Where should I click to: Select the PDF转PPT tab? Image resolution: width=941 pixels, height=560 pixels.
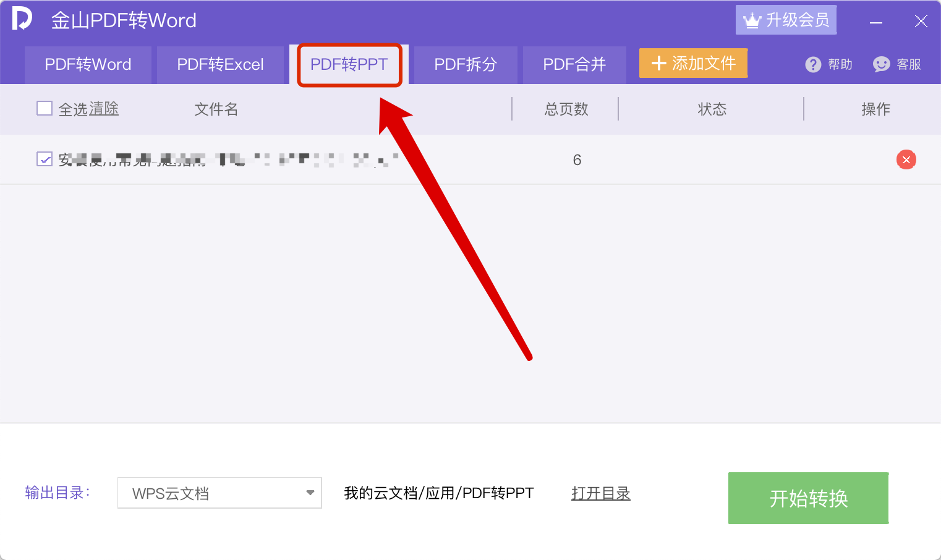tap(349, 64)
